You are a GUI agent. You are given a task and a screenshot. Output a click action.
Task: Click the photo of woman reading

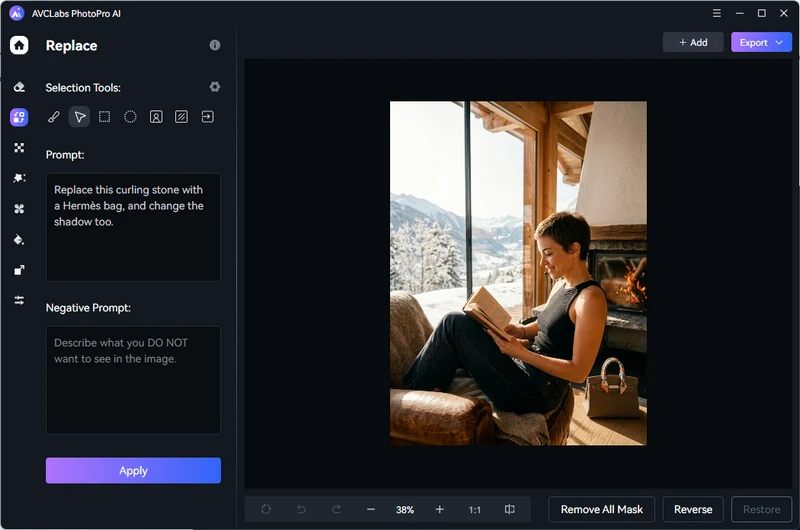pyautogui.click(x=518, y=273)
